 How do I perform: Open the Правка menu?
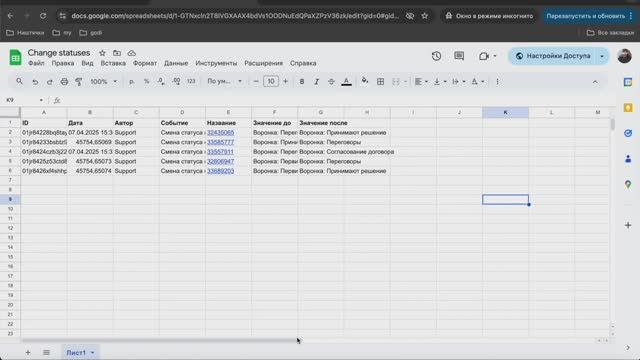(x=63, y=63)
